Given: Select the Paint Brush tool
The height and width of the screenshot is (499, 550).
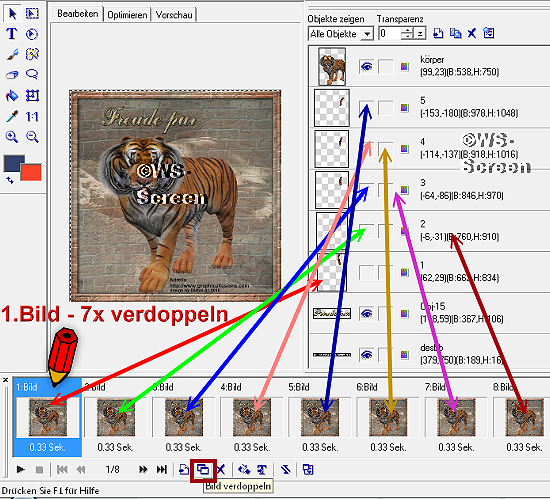Looking at the screenshot, I should coord(12,54).
